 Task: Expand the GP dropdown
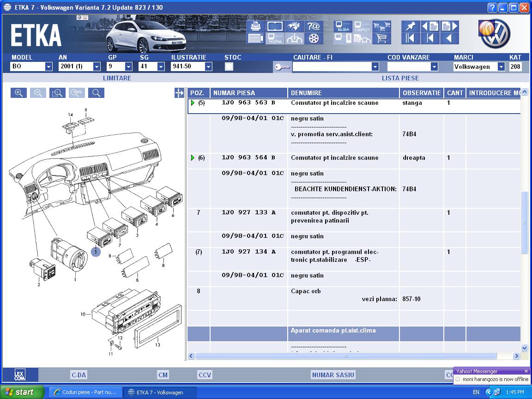[128, 66]
